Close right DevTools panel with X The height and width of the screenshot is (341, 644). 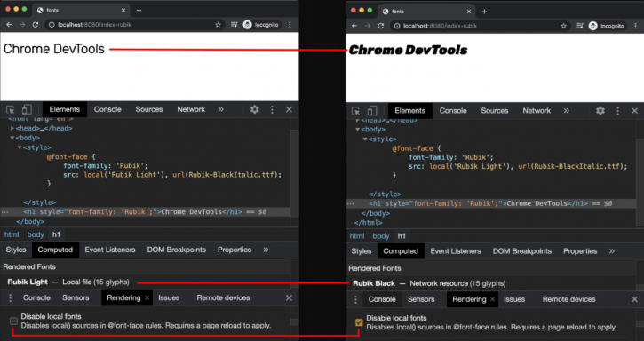coord(634,110)
